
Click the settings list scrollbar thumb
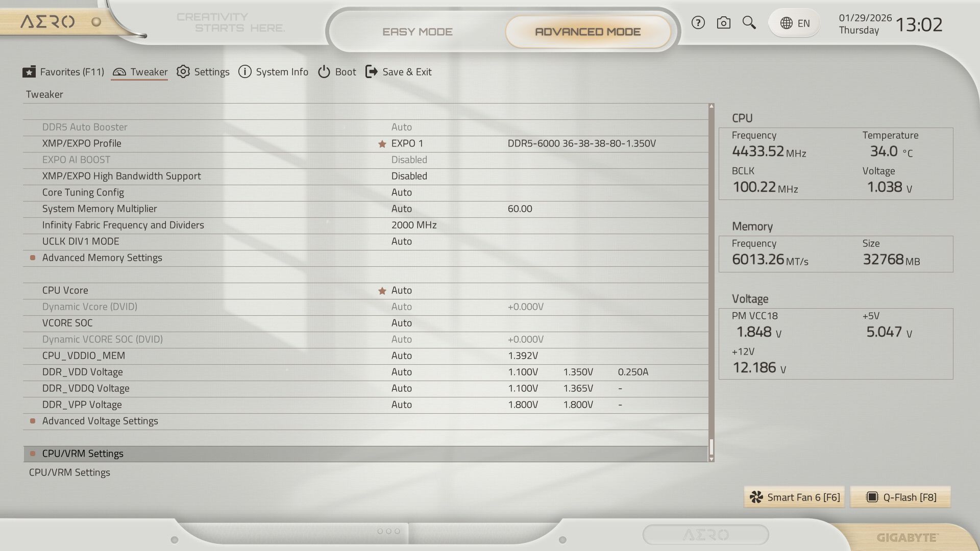tap(711, 447)
